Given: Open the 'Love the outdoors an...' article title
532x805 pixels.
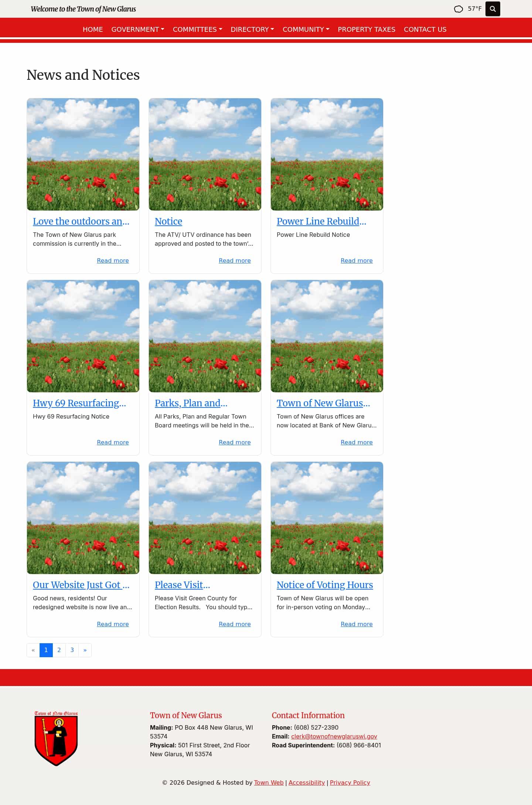Looking at the screenshot, I should click(x=81, y=221).
